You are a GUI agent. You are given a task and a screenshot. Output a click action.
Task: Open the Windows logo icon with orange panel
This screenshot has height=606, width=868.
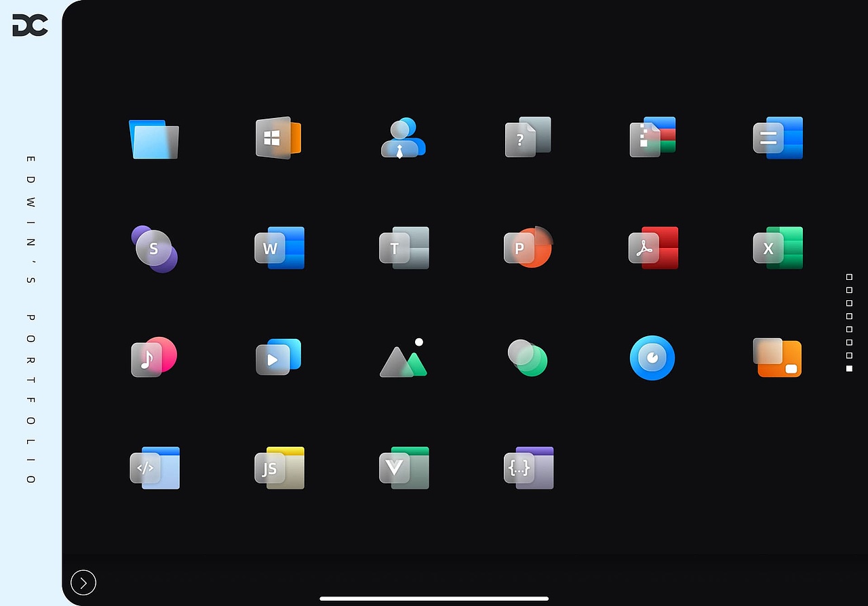click(278, 138)
